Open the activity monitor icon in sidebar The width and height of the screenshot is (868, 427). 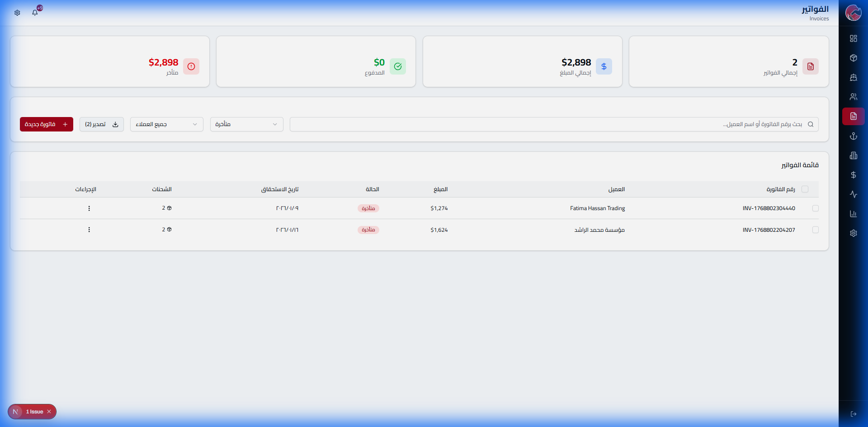[x=854, y=194]
